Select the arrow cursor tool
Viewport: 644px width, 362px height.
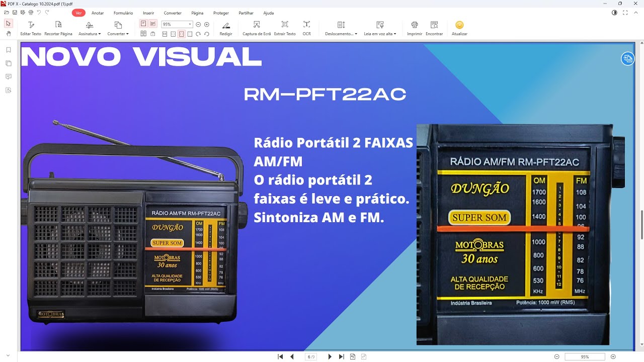[x=8, y=24]
